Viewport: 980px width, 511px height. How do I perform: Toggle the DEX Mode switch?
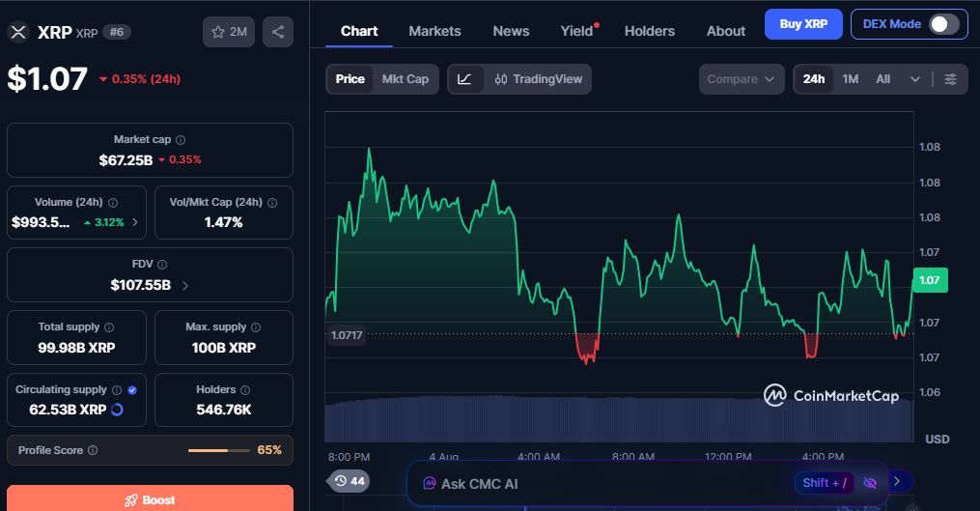click(x=943, y=24)
